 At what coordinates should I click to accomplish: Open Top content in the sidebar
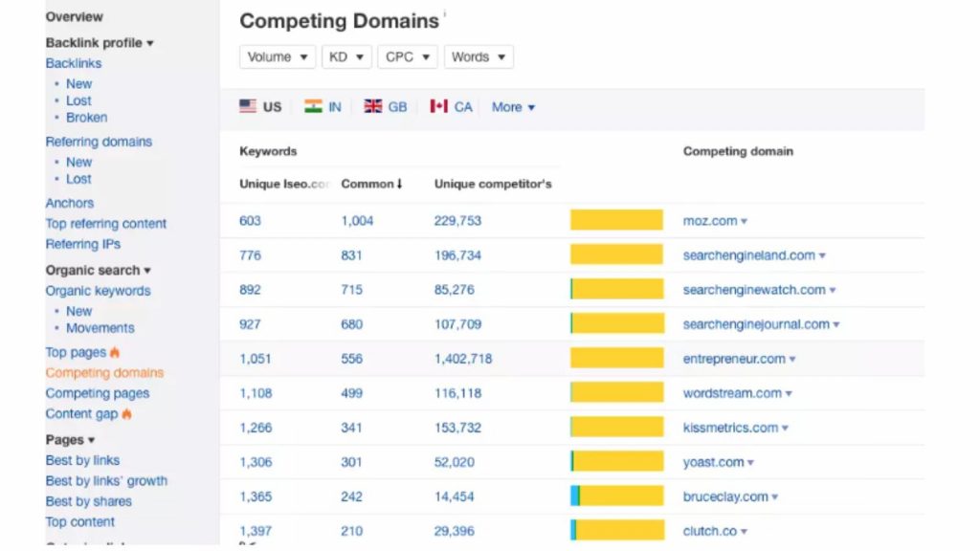pos(80,522)
